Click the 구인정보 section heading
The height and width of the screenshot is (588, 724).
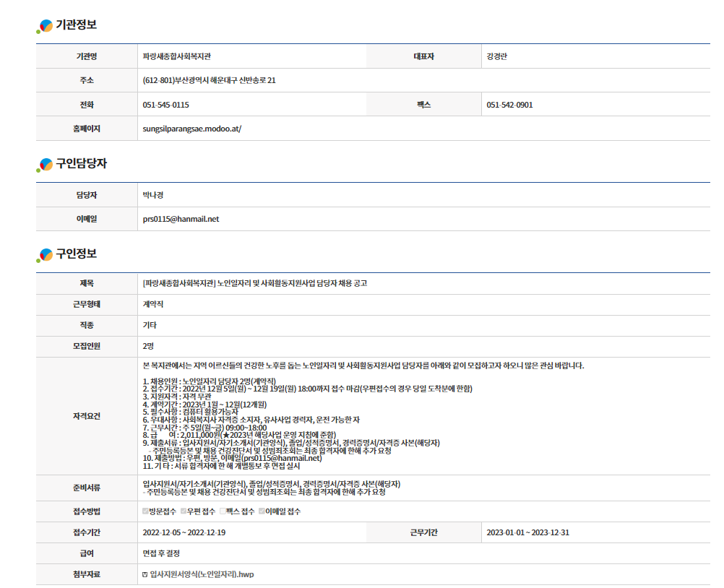(x=76, y=254)
